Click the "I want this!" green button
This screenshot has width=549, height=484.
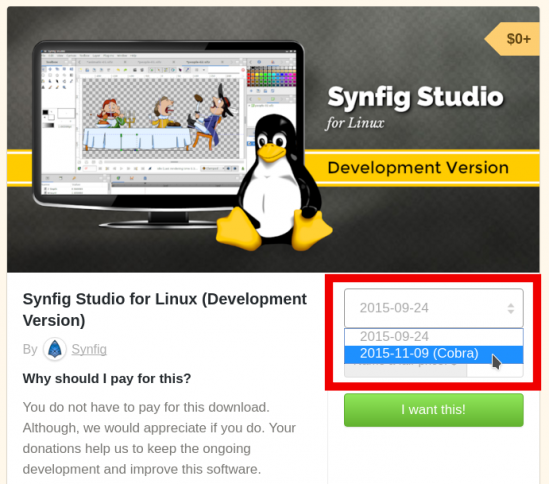pos(433,410)
